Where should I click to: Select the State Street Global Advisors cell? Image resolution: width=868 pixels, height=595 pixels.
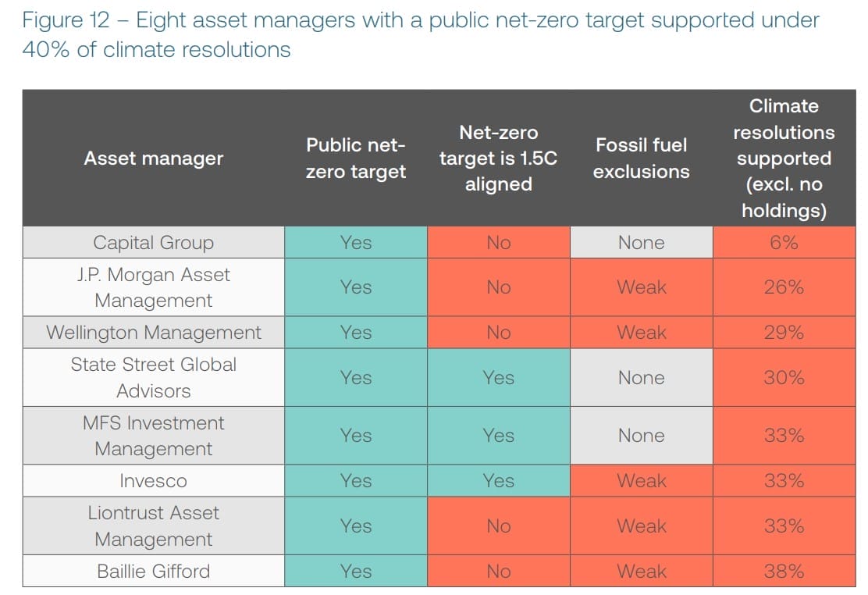coord(154,377)
